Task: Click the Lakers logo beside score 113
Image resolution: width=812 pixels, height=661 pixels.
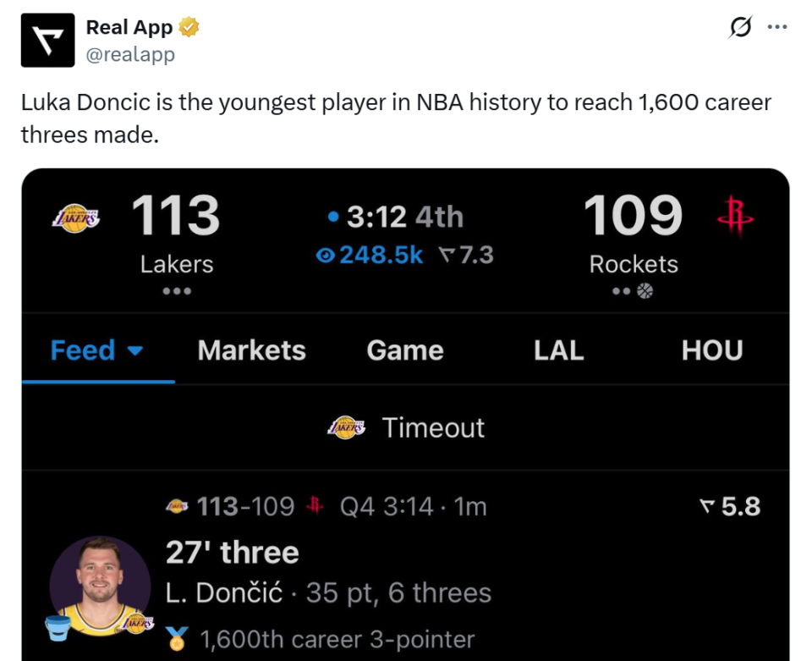Action: coord(76,218)
